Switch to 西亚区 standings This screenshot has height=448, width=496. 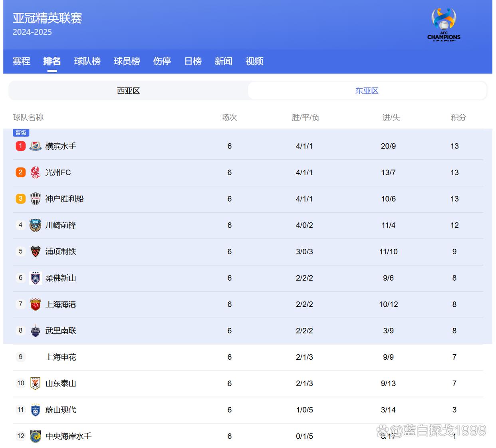pos(129,91)
